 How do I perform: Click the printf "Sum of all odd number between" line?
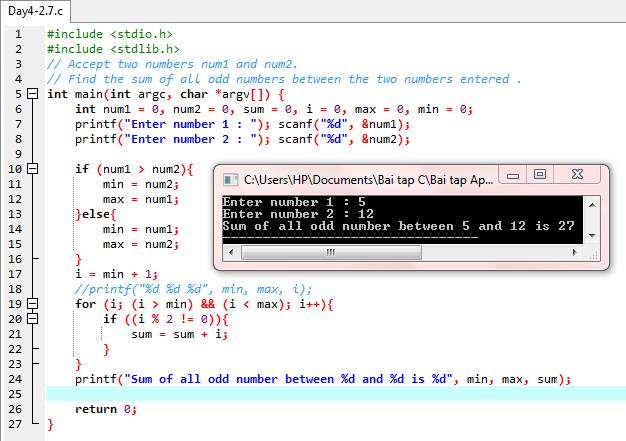tap(323, 379)
